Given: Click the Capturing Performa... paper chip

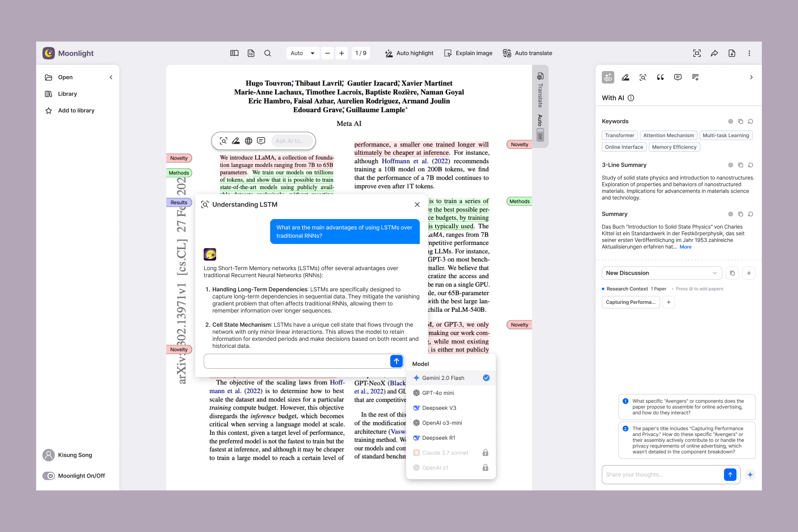Looking at the screenshot, I should click(631, 302).
